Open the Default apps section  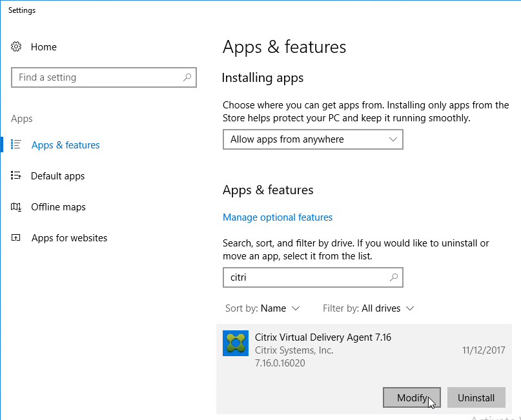(58, 176)
